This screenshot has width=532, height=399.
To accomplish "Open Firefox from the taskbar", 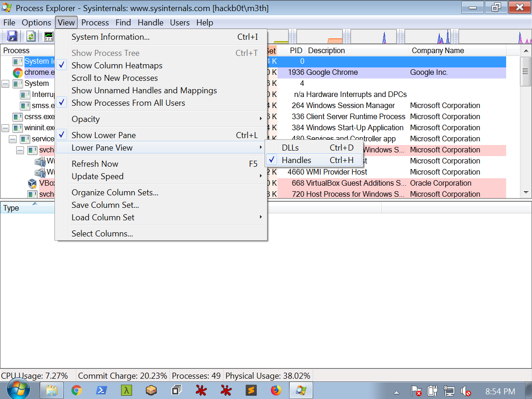I will [x=276, y=391].
